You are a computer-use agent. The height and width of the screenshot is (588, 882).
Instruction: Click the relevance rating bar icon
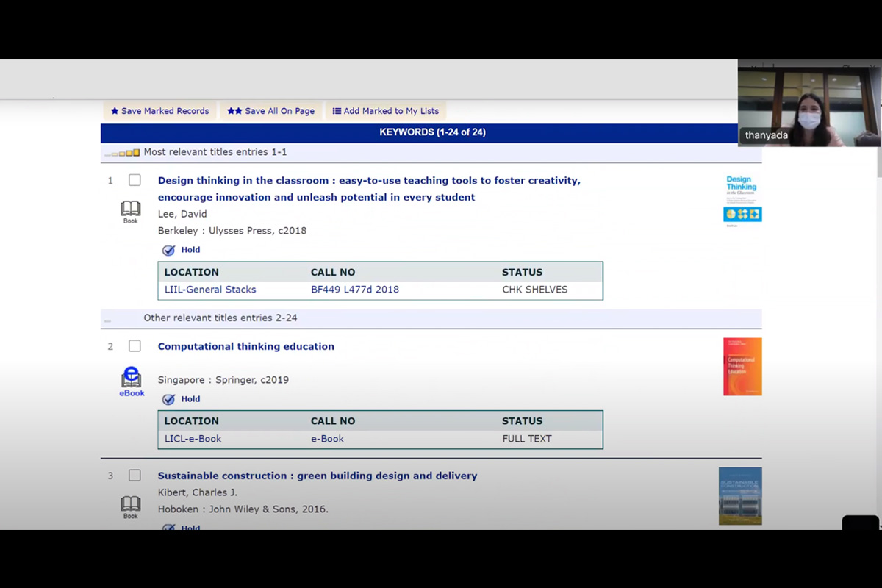pos(122,153)
